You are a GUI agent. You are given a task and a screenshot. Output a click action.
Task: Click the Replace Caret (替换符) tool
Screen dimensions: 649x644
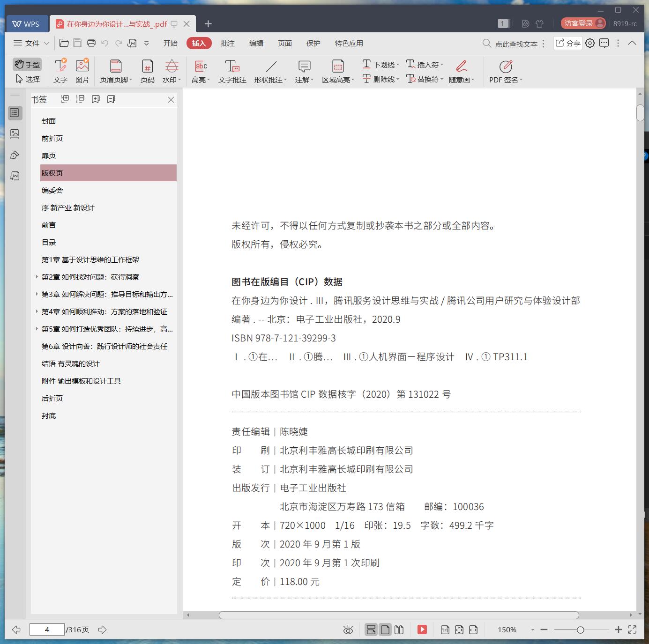pyautogui.click(x=425, y=79)
